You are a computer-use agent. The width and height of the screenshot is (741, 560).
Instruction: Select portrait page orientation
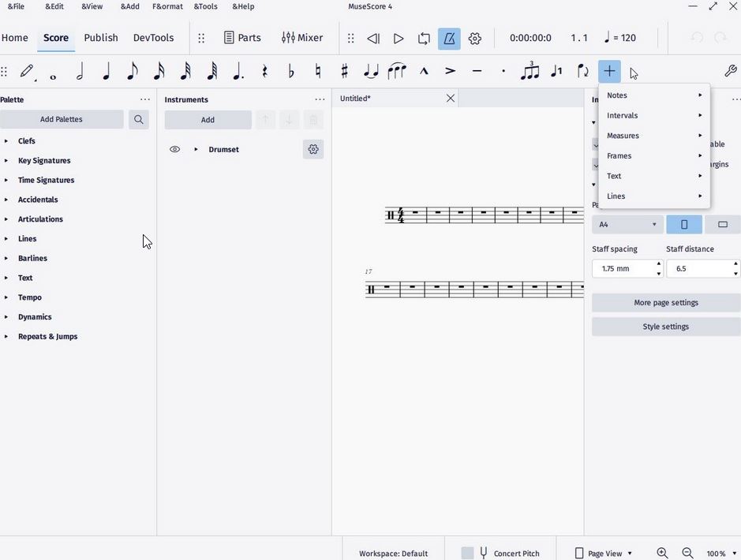pyautogui.click(x=683, y=224)
